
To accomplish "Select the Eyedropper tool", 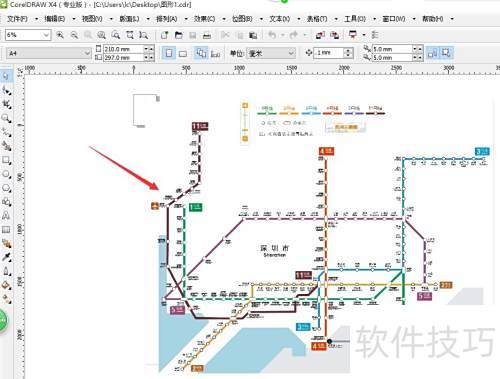I will [6, 257].
